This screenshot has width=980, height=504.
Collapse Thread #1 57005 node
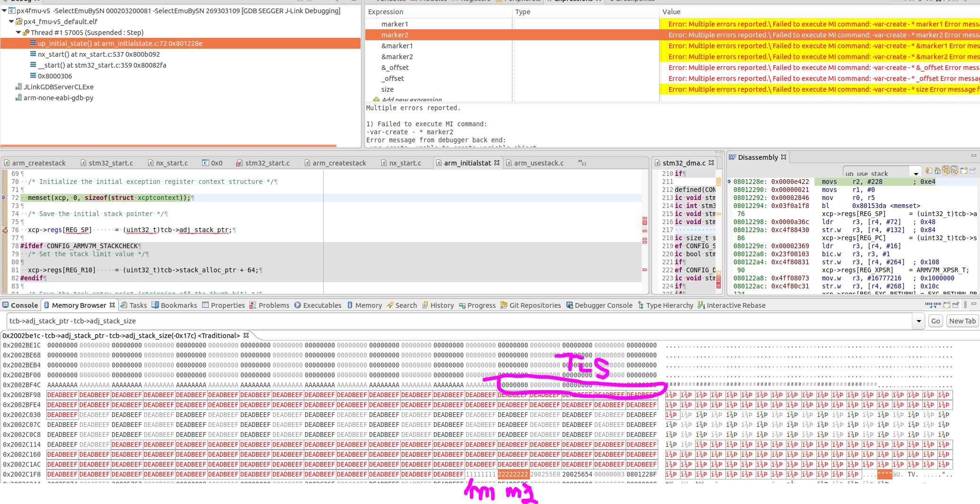18,32
